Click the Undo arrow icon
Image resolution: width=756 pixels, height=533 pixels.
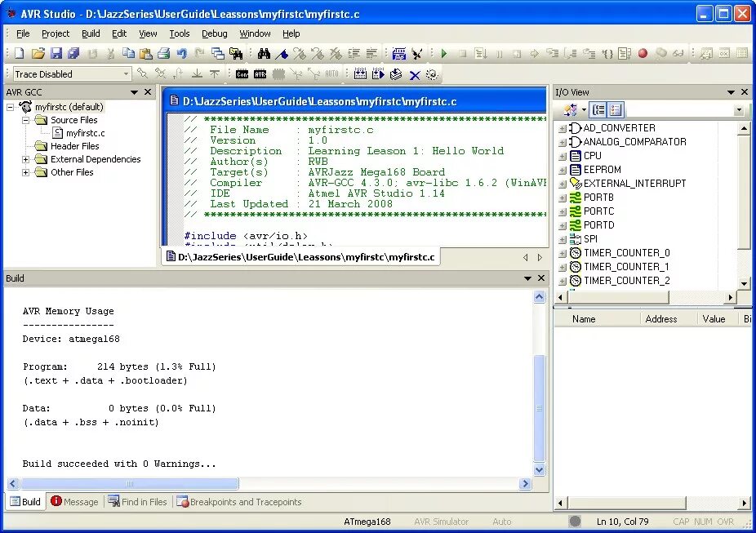pyautogui.click(x=182, y=54)
